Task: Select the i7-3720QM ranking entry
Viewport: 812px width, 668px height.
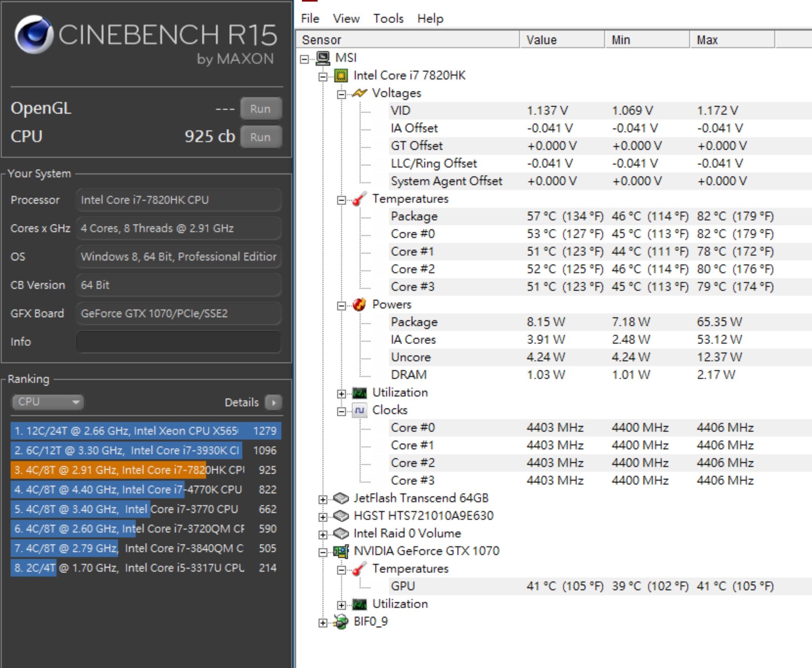Action: coord(146,529)
